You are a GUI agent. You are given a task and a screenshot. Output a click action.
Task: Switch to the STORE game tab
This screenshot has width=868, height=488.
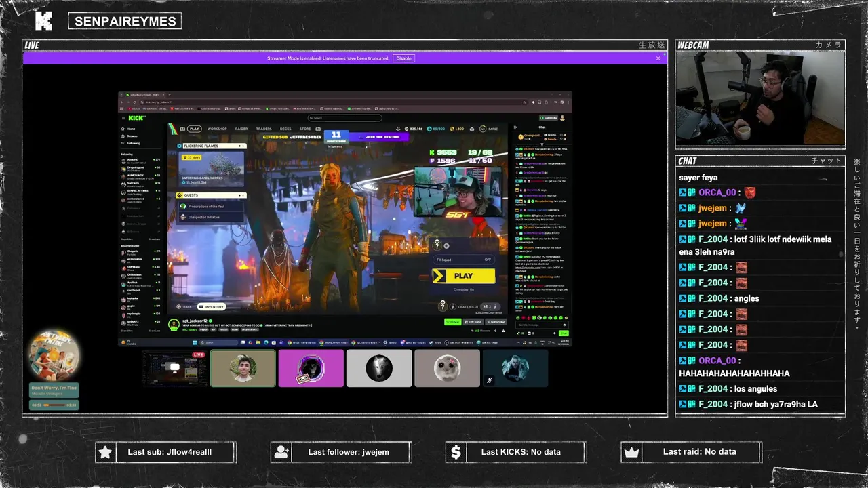pos(305,129)
